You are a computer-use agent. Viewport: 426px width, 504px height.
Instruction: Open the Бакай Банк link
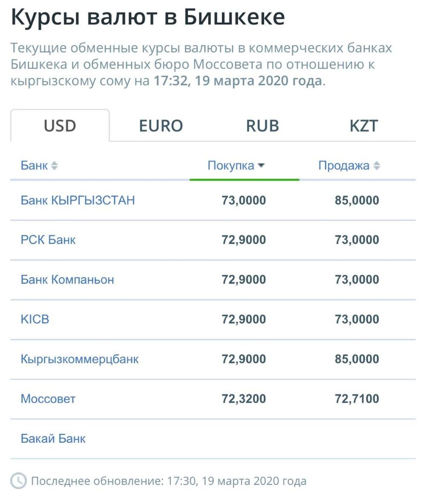click(x=53, y=438)
